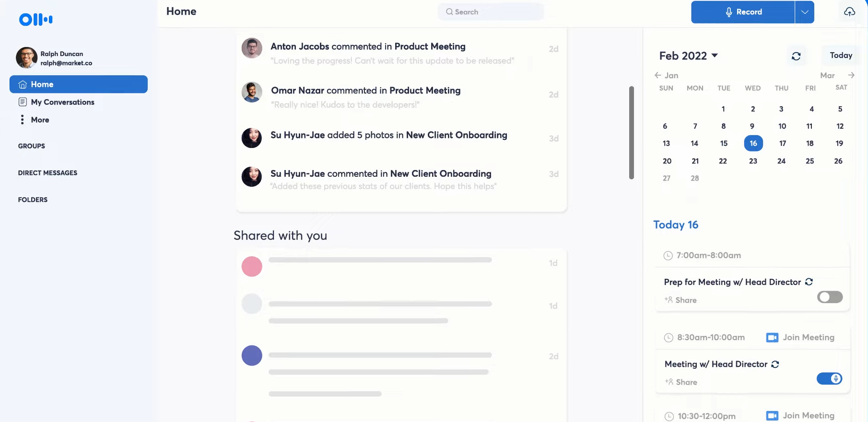This screenshot has width=868, height=422.
Task: Click the recurring icon next to Meeting w/ Head Director
Action: (x=775, y=365)
